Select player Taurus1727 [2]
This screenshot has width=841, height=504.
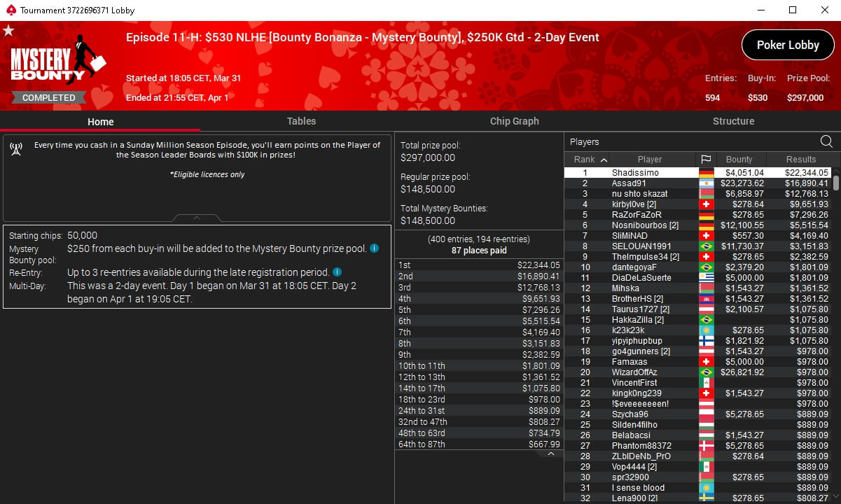point(698,309)
